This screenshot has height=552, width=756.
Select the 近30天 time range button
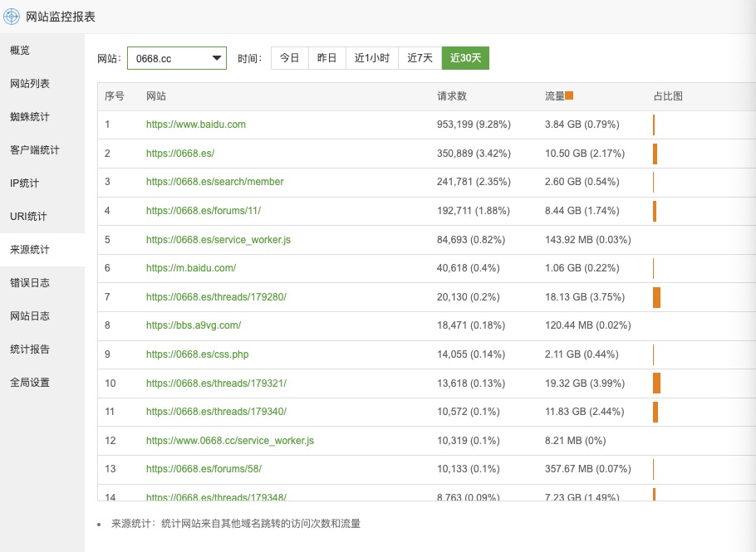click(465, 58)
